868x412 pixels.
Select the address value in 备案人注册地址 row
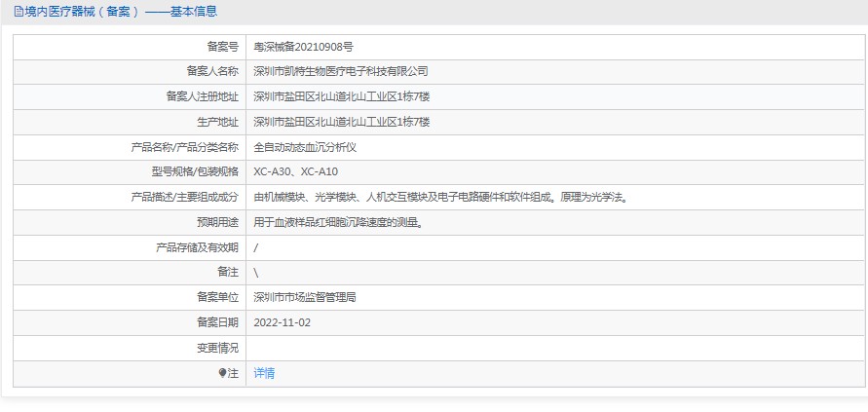pos(342,96)
